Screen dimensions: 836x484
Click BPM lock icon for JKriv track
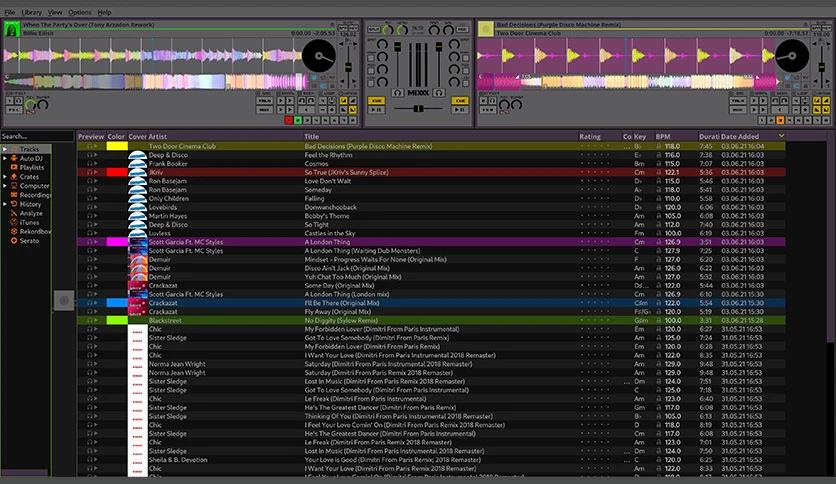659,172
